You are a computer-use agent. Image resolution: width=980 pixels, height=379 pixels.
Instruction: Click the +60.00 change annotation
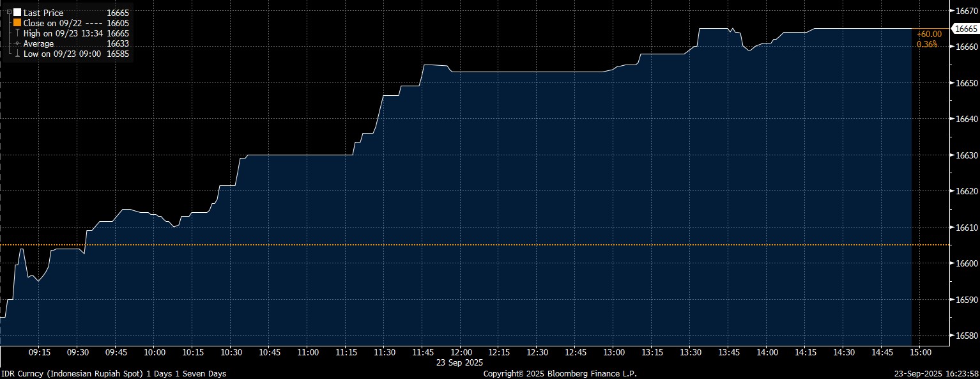928,35
